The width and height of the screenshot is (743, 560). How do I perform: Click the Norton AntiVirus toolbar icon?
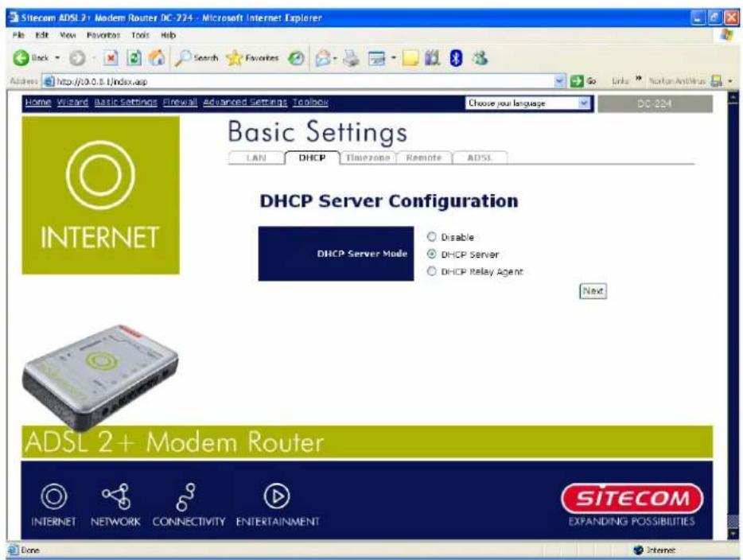[x=717, y=81]
